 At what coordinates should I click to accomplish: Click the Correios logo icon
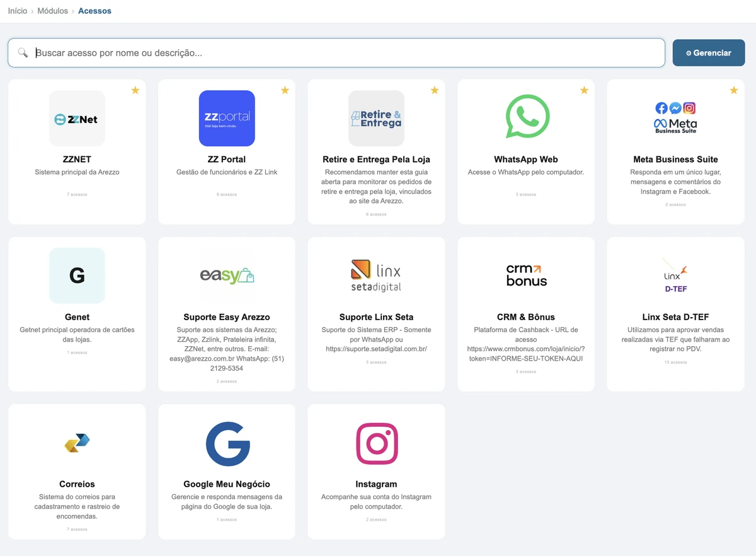coord(77,443)
